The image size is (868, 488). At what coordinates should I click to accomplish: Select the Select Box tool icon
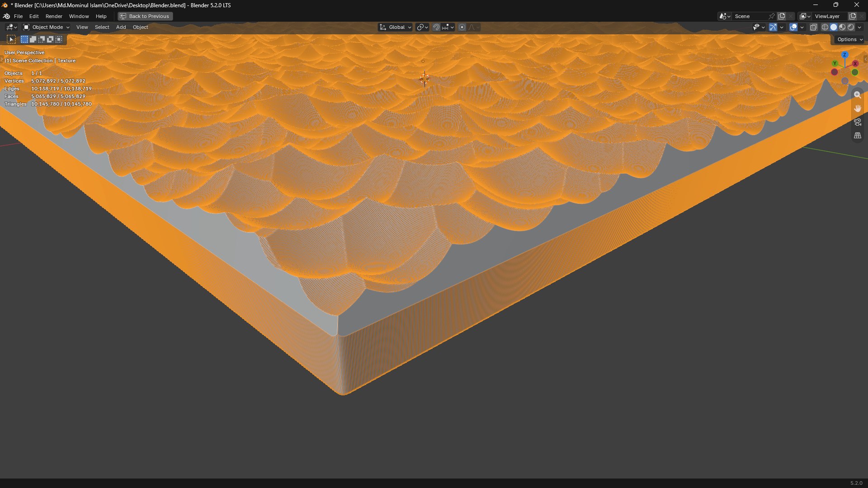pyautogui.click(x=11, y=39)
